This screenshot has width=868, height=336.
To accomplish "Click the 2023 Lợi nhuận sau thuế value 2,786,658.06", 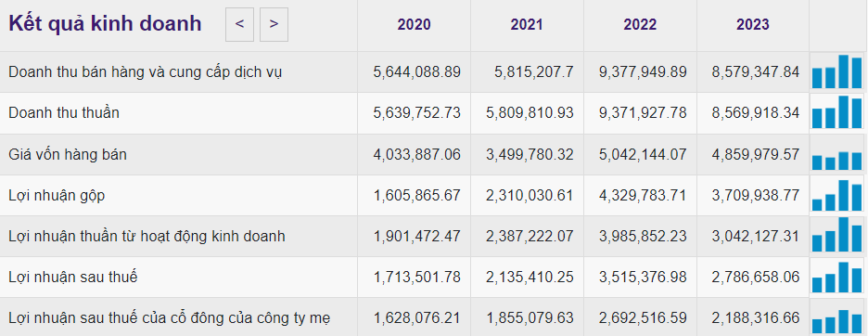I will pos(756,278).
